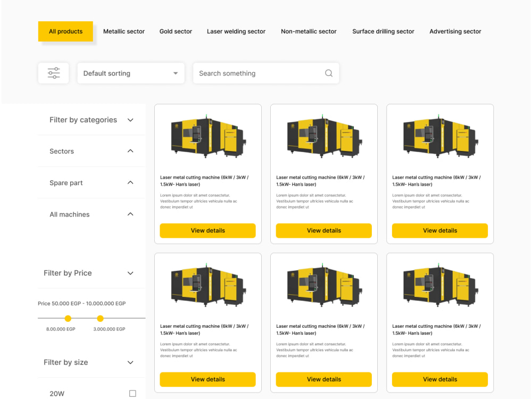Image resolution: width=532 pixels, height=399 pixels.
Task: Expand the Sectors filter chevron
Action: click(130, 151)
